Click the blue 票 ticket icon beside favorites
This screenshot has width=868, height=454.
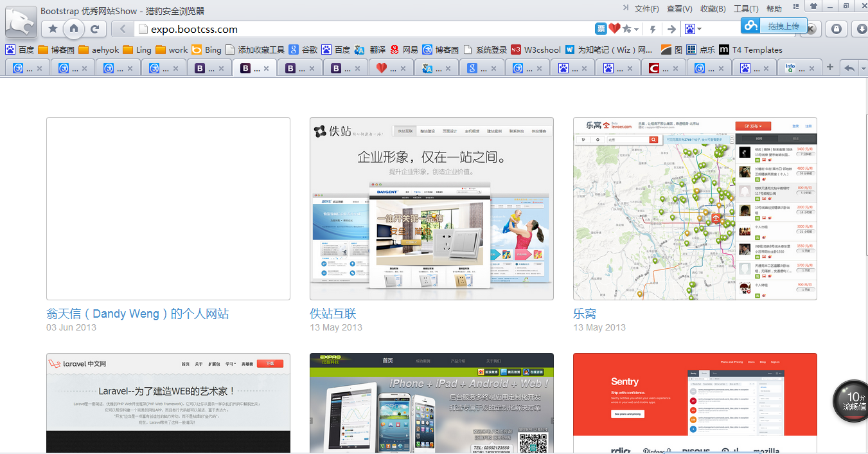[x=601, y=28]
